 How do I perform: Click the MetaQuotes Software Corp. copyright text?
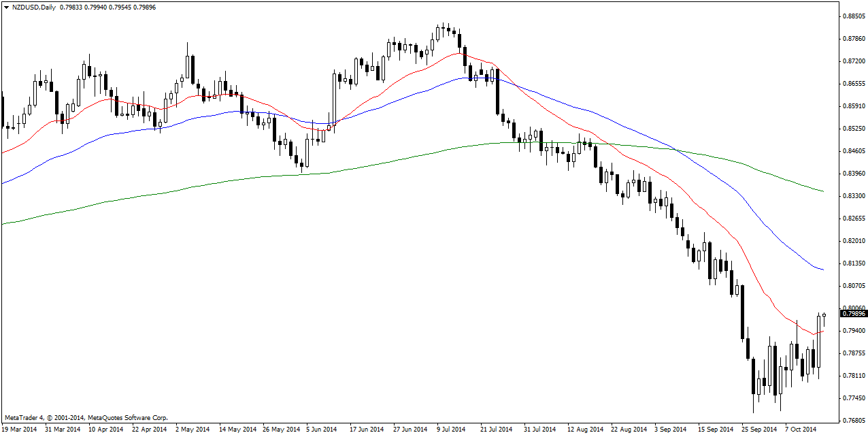[x=86, y=417]
